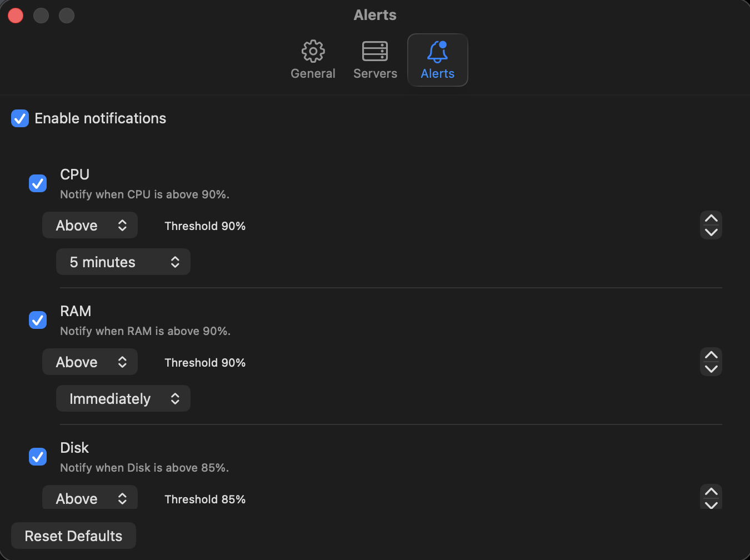The width and height of the screenshot is (750, 560).
Task: Click the Alerts window title text
Action: point(375,15)
